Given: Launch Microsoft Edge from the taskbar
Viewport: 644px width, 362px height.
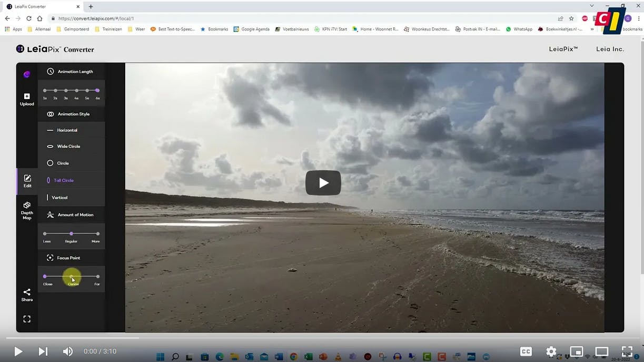Looking at the screenshot, I should (220, 357).
